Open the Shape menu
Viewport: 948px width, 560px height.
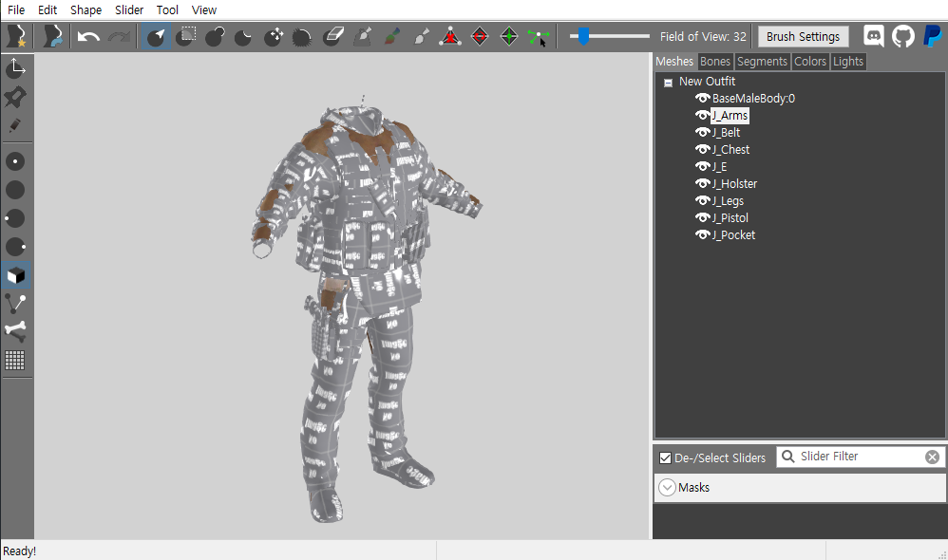click(85, 10)
